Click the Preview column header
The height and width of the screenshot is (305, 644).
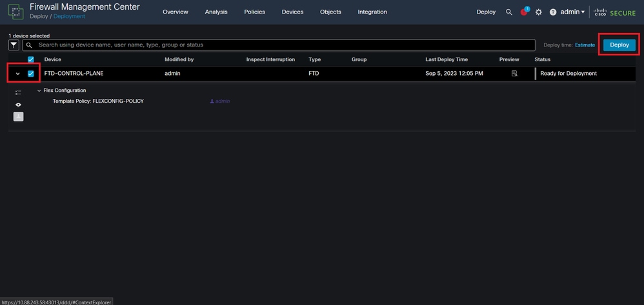click(x=509, y=59)
